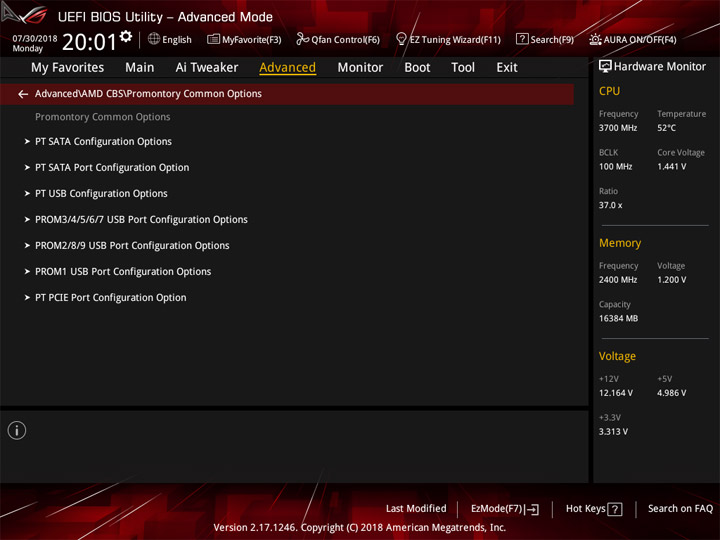Click Core Voltage value 1.441 V

point(671,166)
